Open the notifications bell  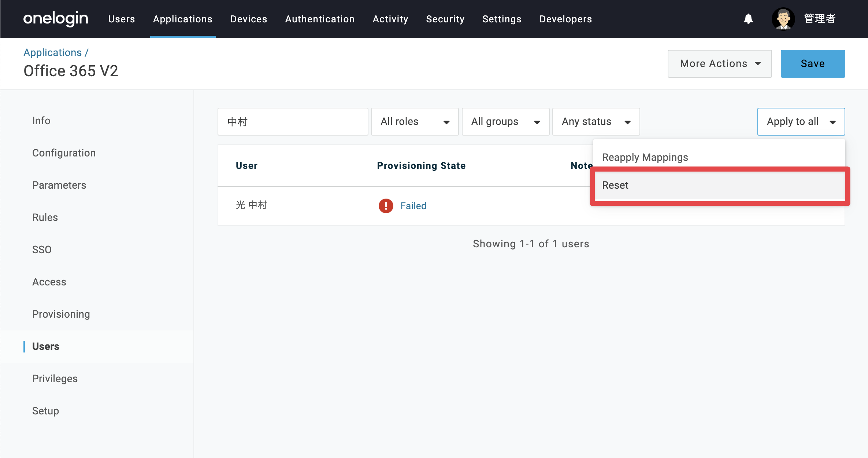pos(748,19)
